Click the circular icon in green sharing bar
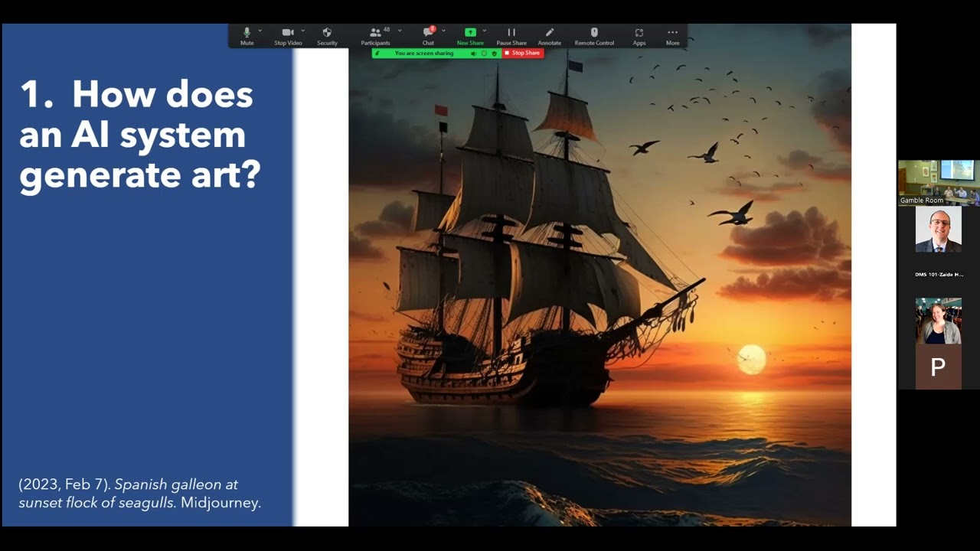Screen dimensions: 980x551 point(484,54)
